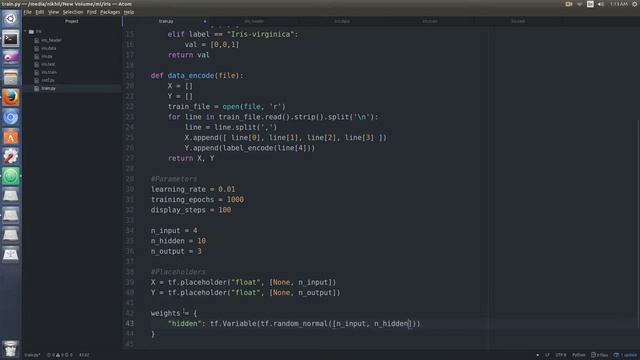Open the Find menu
Screen dimensions: 640x360
(91, 12)
